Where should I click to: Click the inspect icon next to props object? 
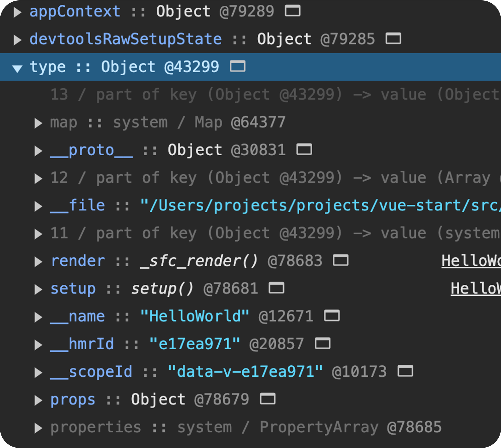267,399
